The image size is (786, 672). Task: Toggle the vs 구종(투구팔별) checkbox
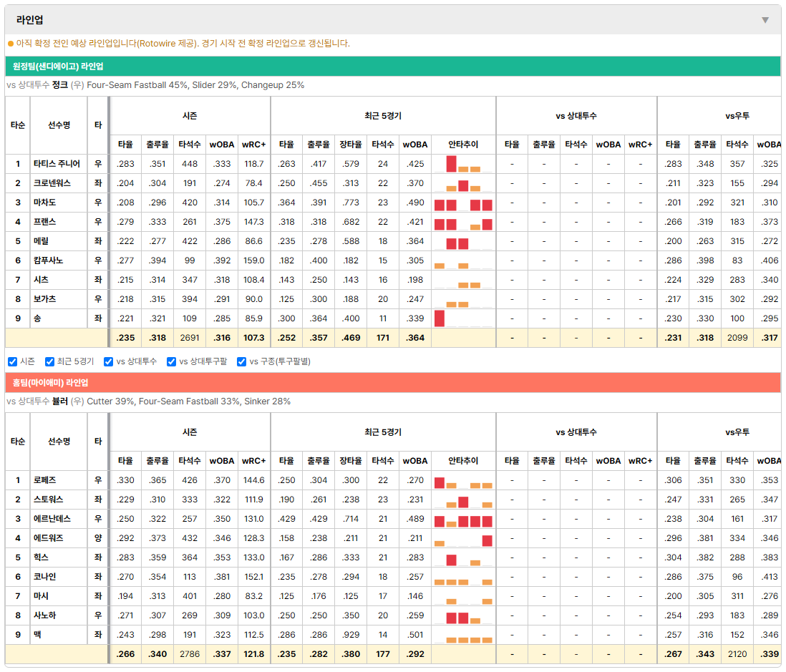(x=242, y=362)
